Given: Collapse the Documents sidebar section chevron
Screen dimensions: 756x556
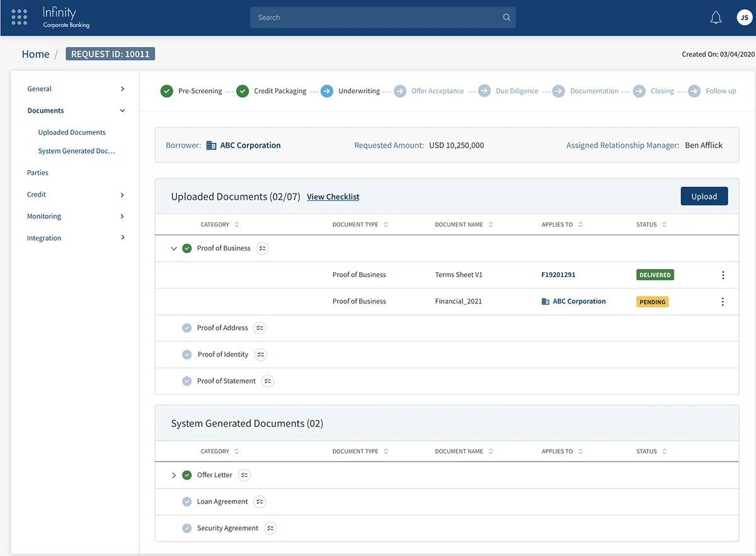Looking at the screenshot, I should (x=123, y=111).
